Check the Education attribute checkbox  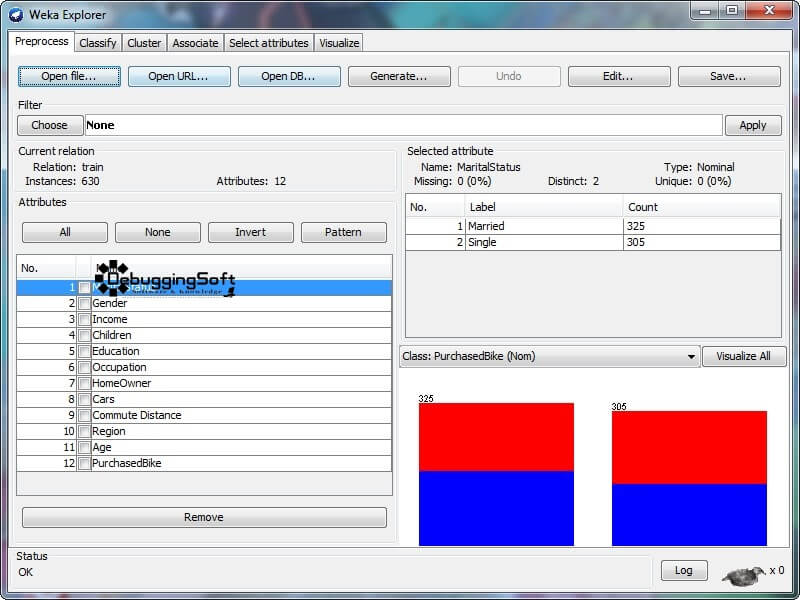click(x=84, y=352)
